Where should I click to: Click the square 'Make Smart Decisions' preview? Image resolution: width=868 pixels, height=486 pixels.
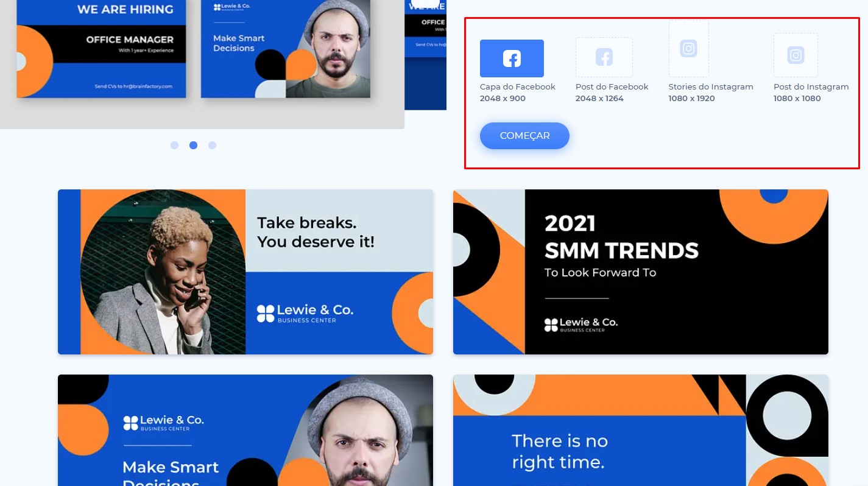pos(286,49)
